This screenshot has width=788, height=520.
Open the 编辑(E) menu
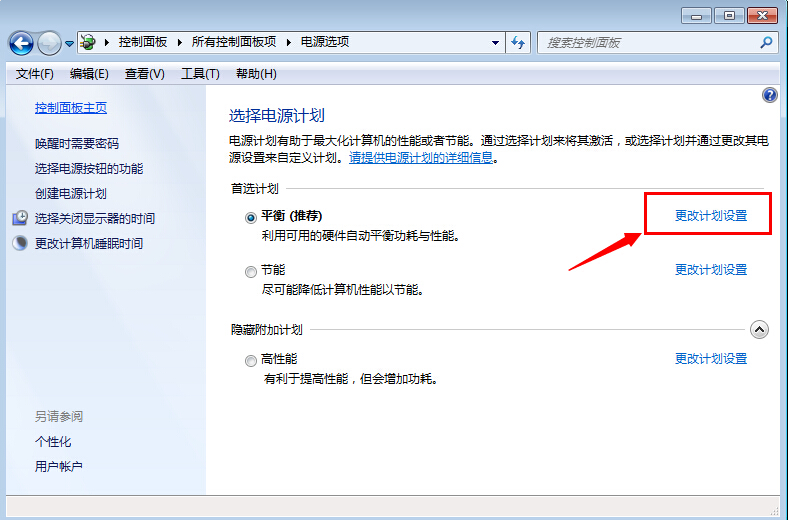point(89,74)
